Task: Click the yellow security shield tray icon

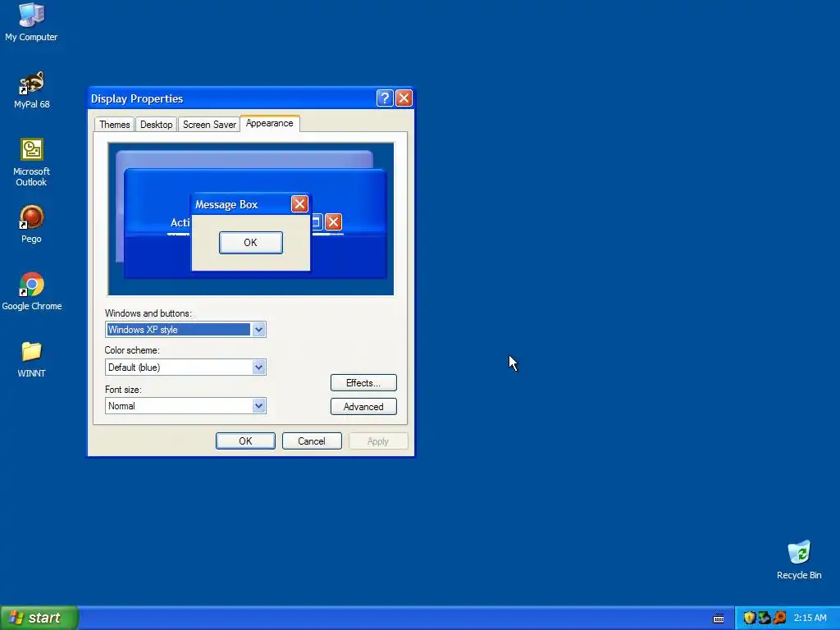Action: 749,618
